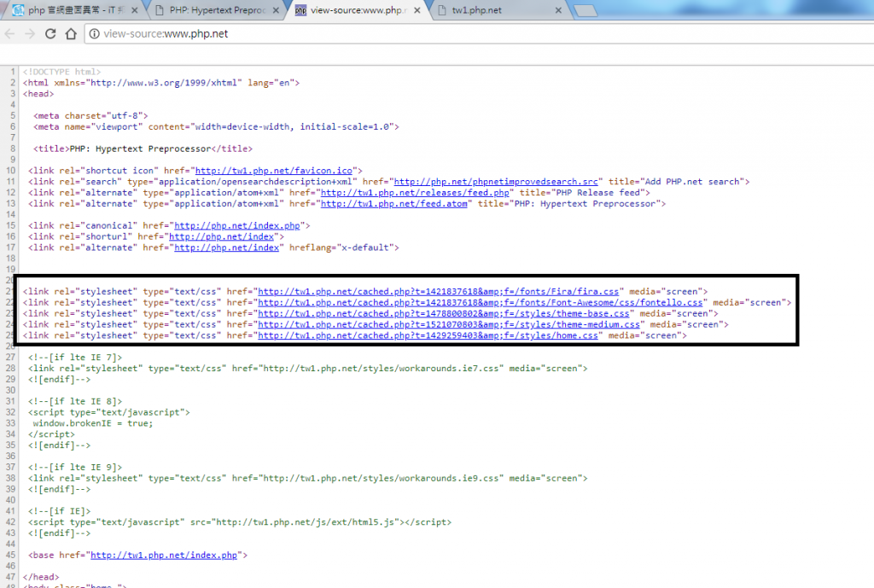Click the meta charset utf-8 line

[90, 116]
